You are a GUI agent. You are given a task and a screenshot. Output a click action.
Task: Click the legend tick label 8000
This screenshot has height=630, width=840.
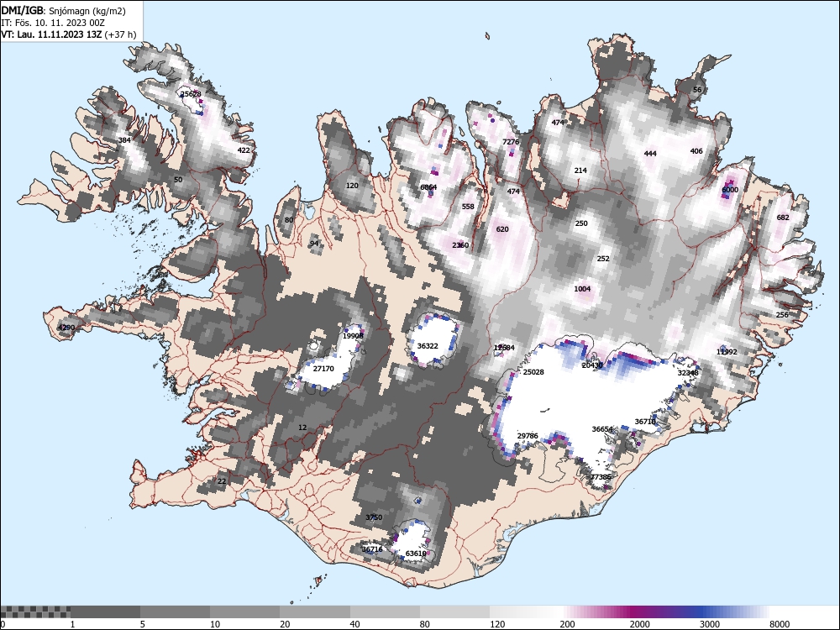click(x=780, y=624)
